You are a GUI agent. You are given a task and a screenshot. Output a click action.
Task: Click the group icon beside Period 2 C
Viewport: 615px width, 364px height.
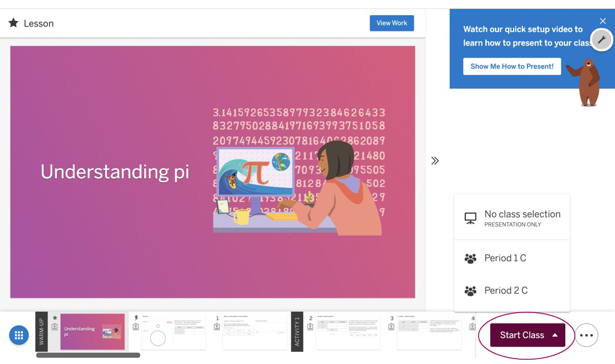coord(470,291)
